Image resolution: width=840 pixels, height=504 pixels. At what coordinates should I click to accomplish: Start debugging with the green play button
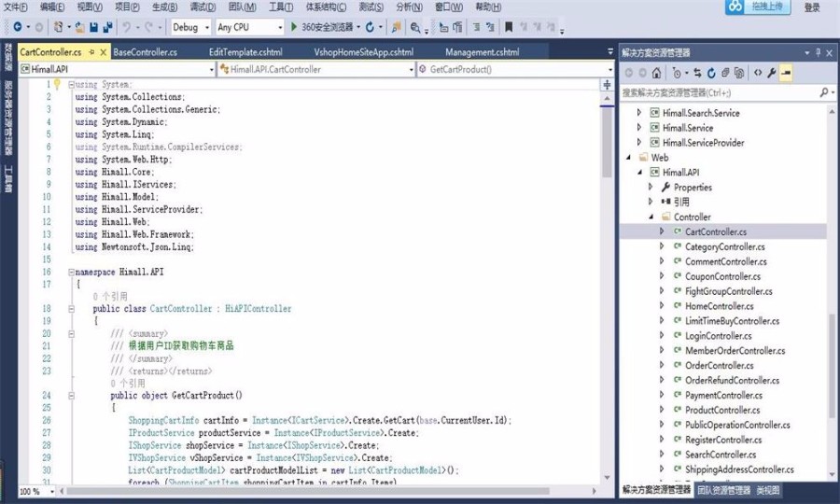coord(295,28)
